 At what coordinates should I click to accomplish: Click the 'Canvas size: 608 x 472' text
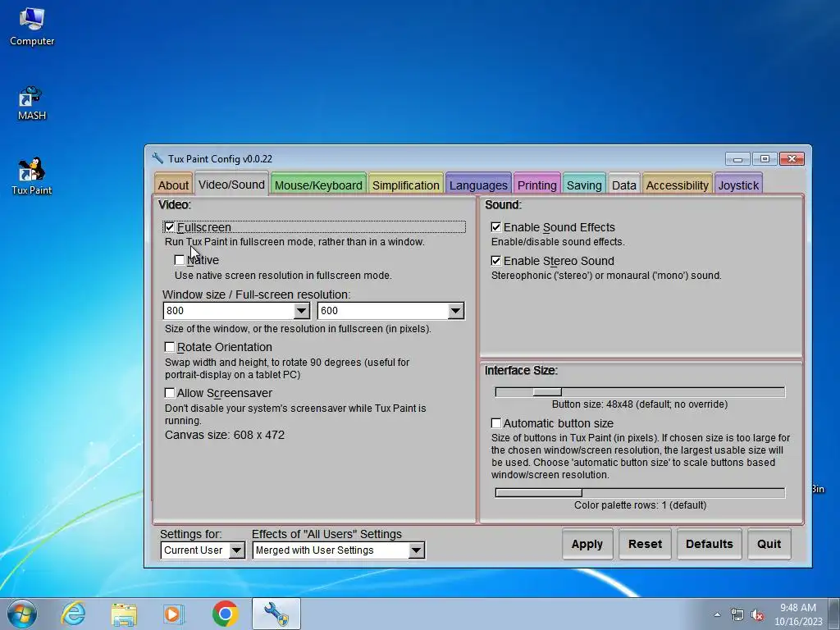pos(225,435)
